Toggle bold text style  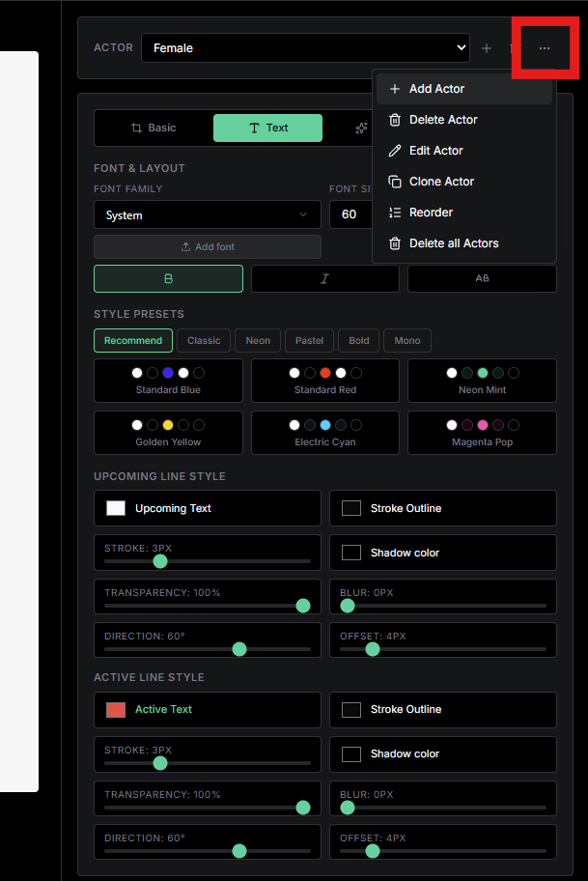[168, 278]
